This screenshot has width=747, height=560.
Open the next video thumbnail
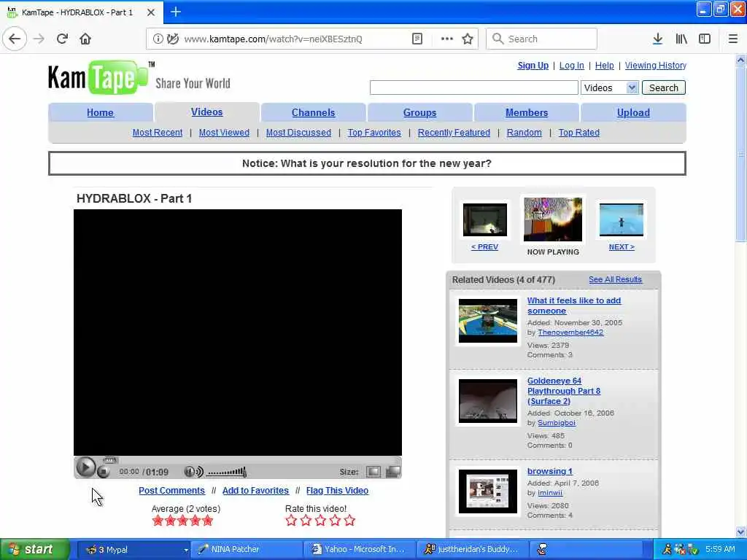[622, 219]
